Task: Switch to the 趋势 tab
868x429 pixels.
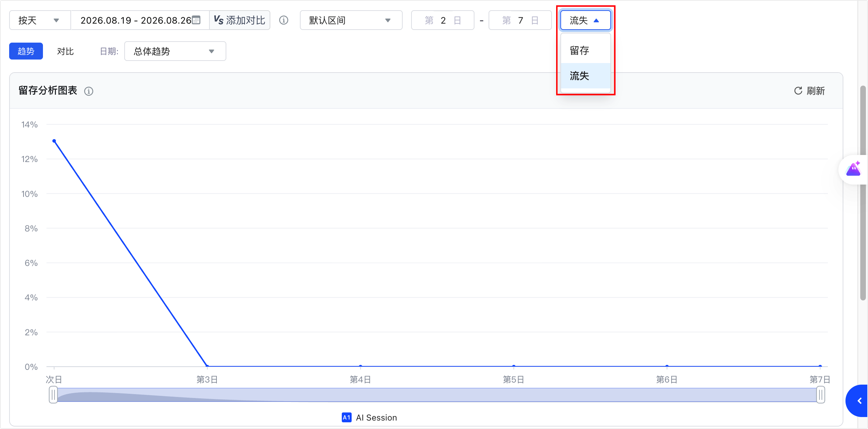Action: pos(26,51)
